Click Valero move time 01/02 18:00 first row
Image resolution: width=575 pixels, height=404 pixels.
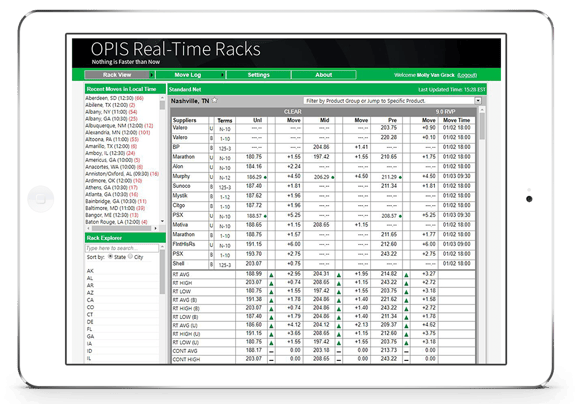pos(457,128)
